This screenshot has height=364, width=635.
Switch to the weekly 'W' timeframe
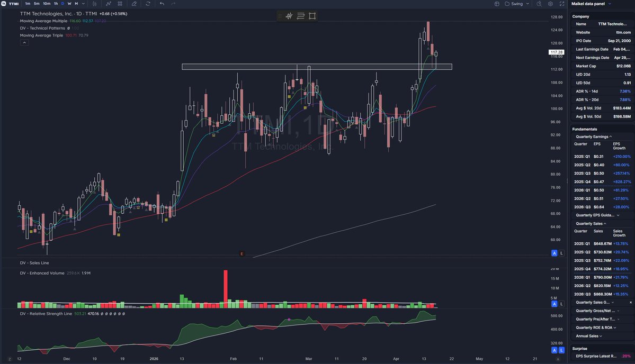click(x=69, y=4)
